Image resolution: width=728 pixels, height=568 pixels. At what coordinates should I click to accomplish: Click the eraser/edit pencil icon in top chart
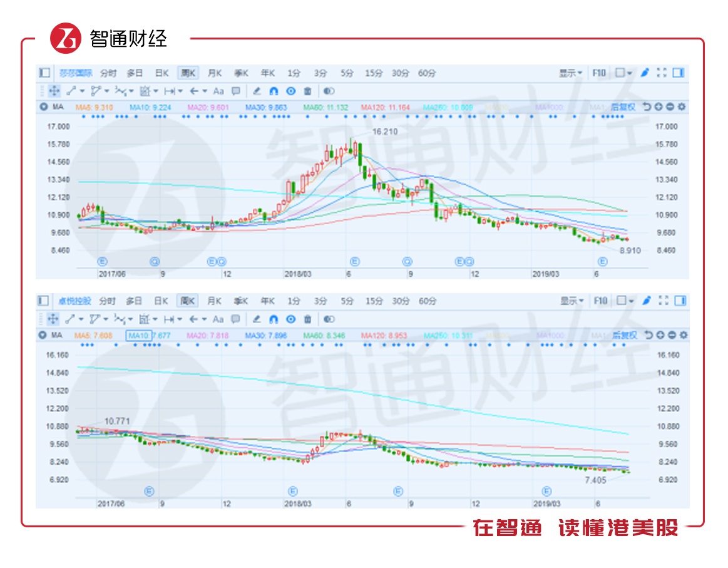pyautogui.click(x=257, y=91)
